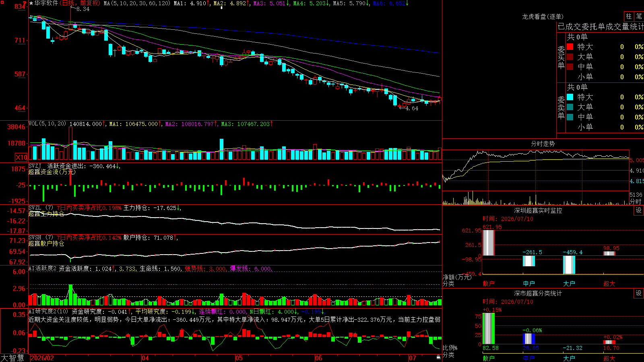This screenshot has width=644, height=362.
Task: Click the 强势线: 3.000 label
Action: click(x=205, y=268)
